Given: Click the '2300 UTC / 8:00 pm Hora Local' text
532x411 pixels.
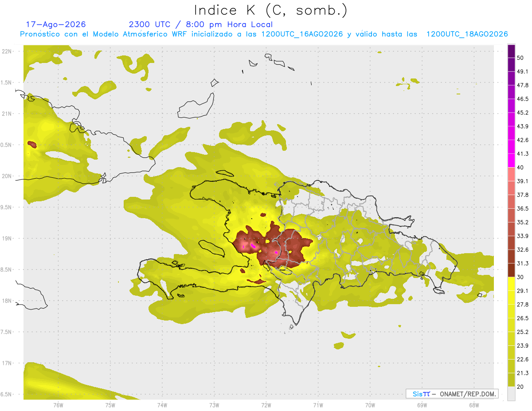Looking at the screenshot, I should coord(201,24).
